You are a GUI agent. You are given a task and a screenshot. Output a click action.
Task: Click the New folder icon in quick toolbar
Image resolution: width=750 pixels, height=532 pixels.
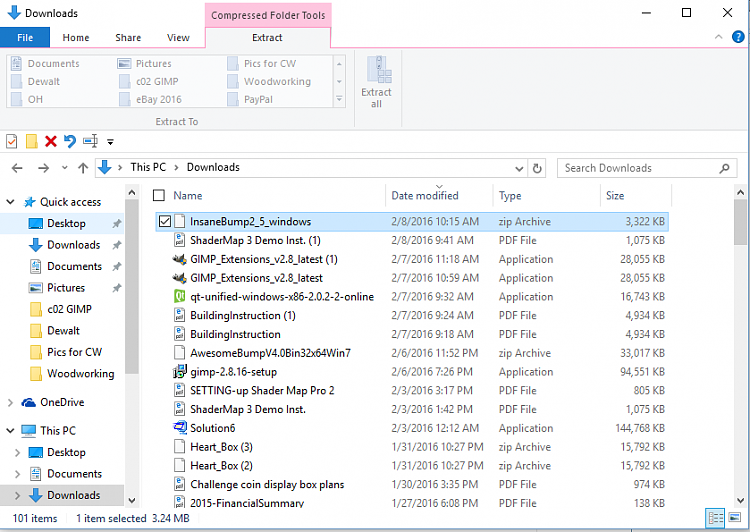click(x=31, y=141)
